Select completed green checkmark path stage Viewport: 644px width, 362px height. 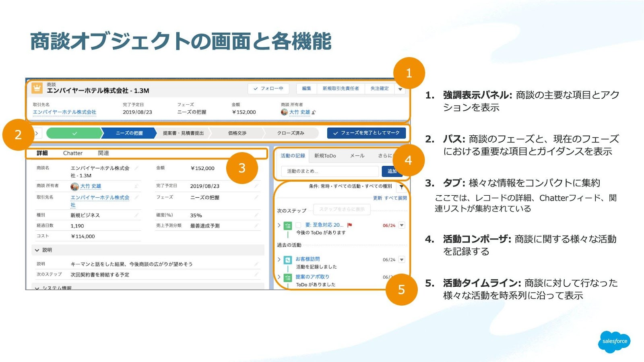(74, 133)
